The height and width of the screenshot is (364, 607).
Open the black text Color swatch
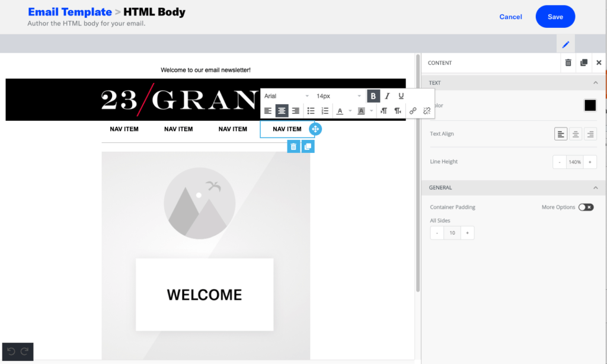[x=590, y=106]
